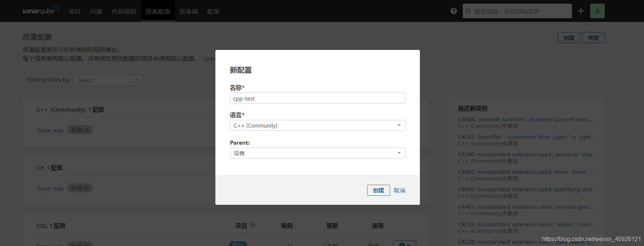This screenshot has height=246, width=644.
Task: Open the Filter profiles Select dropdown
Action: (108, 80)
